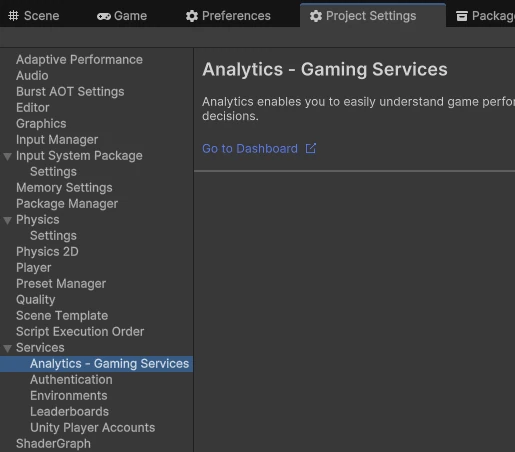The height and width of the screenshot is (452, 515).
Task: Open Settings under Input System Package
Action: pyautogui.click(x=53, y=172)
